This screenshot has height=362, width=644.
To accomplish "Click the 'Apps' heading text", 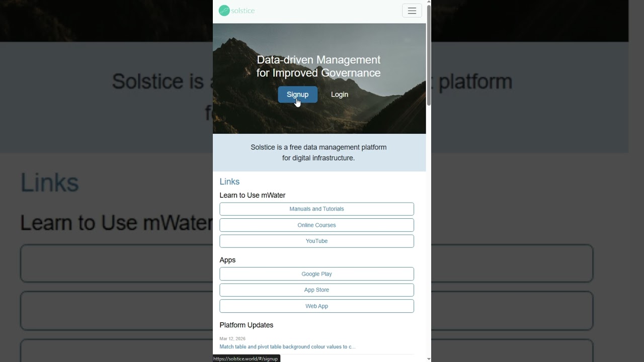I will [227, 260].
